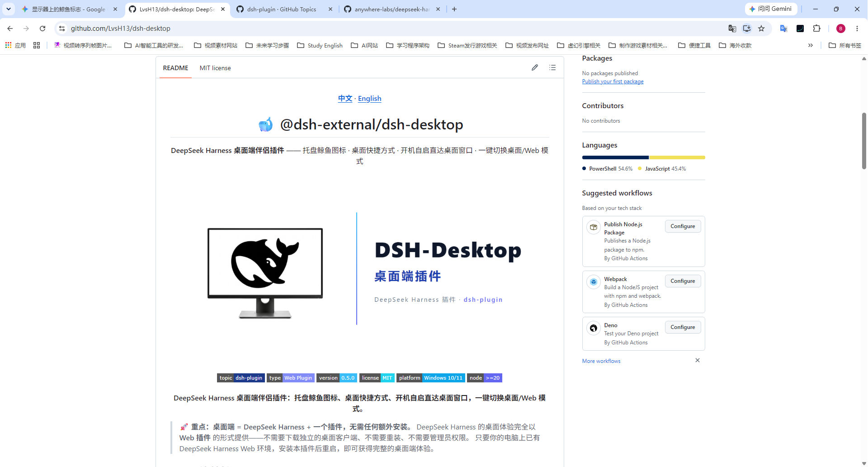Click the whale emoji logo in heading
This screenshot has height=467, width=868.
pyautogui.click(x=266, y=124)
